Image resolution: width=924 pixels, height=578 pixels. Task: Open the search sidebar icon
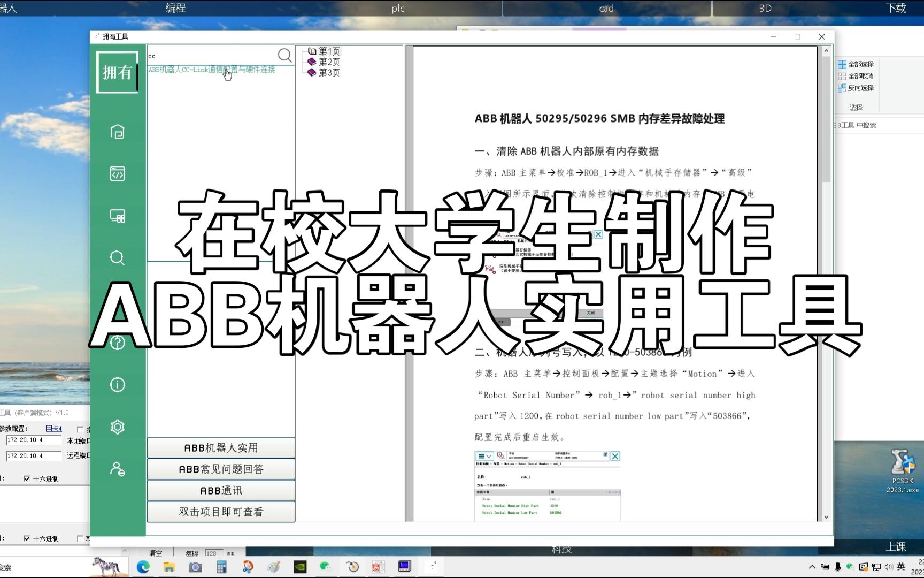tap(117, 258)
